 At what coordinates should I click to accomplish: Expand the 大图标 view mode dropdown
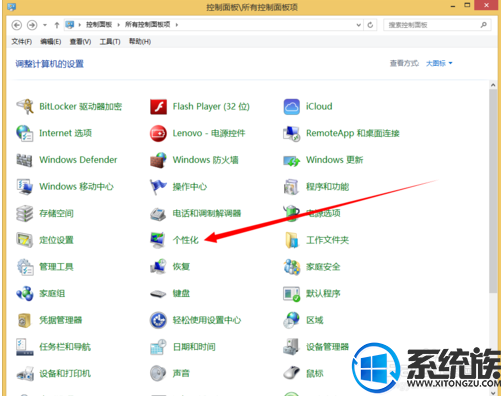(x=439, y=63)
